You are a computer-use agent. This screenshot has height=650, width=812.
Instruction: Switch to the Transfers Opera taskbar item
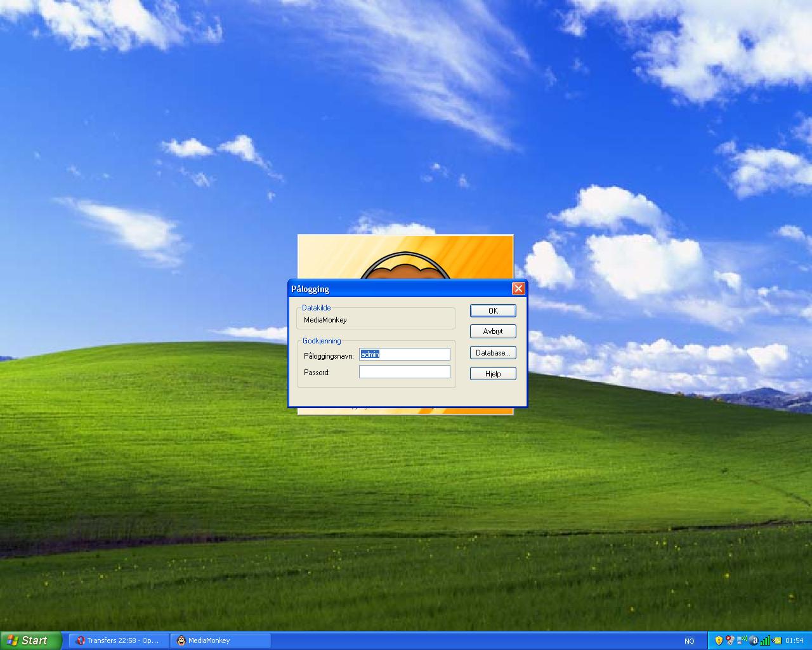(x=119, y=640)
